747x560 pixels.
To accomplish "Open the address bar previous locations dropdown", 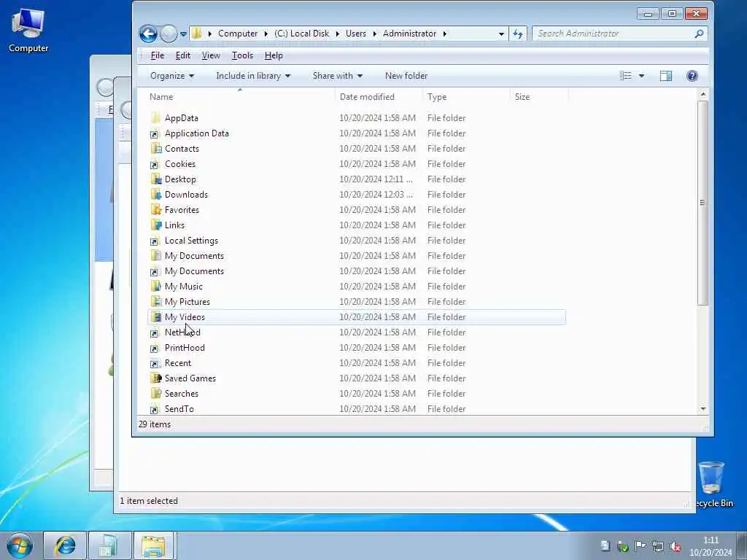I will click(501, 34).
